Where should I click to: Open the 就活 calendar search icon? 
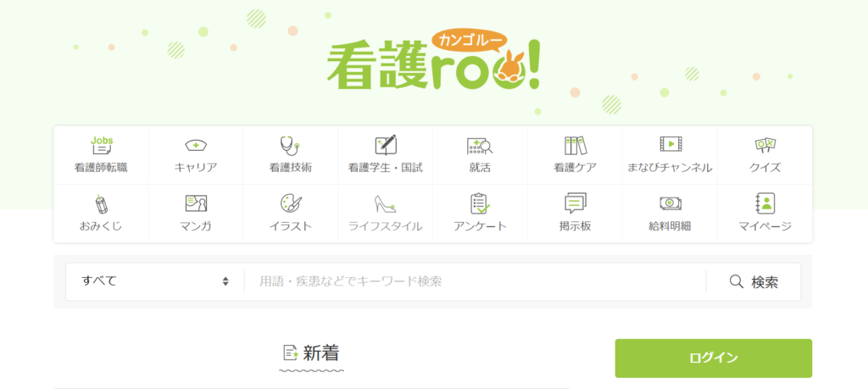[480, 146]
